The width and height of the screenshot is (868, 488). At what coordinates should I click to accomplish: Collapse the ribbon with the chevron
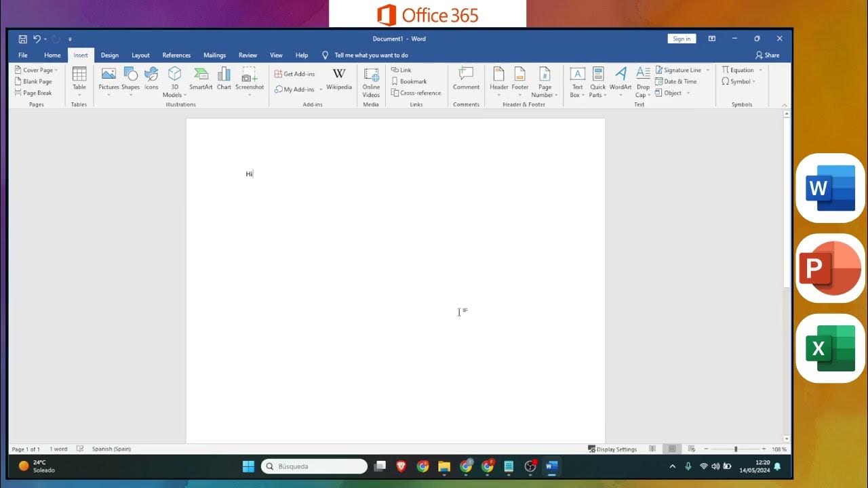point(785,105)
